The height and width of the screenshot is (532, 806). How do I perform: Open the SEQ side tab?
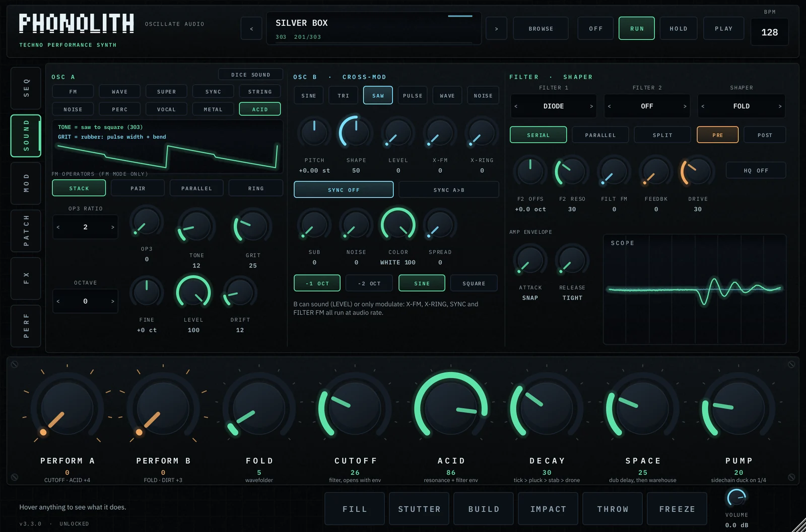point(26,88)
